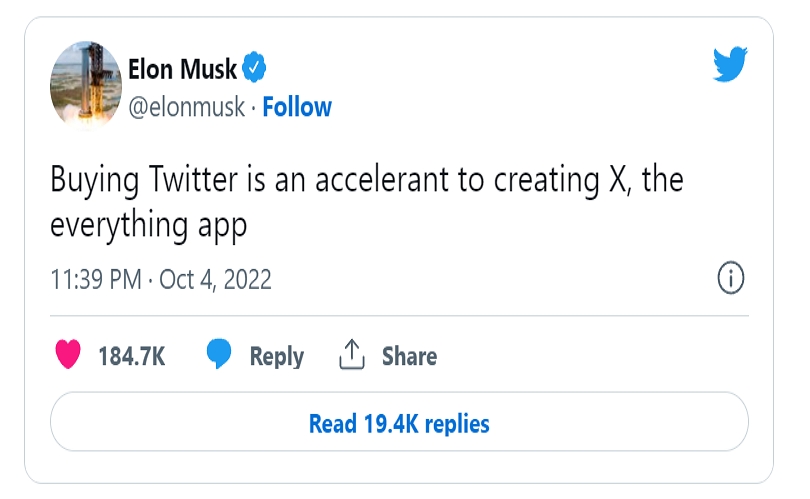Click the blue verified badge

pyautogui.click(x=255, y=69)
